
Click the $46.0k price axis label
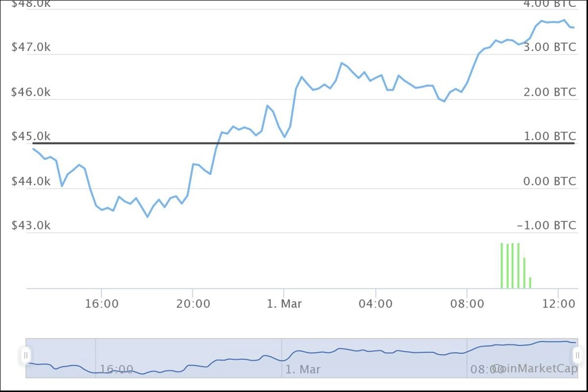tap(31, 92)
